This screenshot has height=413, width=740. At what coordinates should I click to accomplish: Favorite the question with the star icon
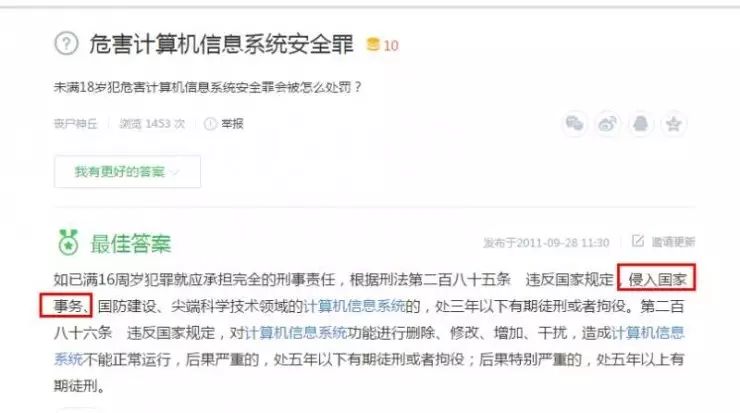click(x=673, y=124)
